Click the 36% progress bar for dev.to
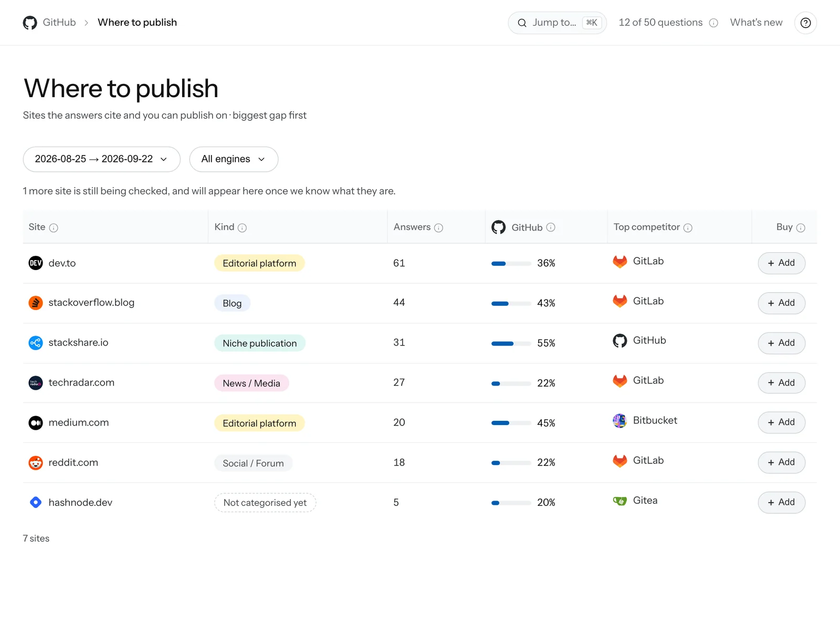The image size is (840, 643). pyautogui.click(x=511, y=263)
